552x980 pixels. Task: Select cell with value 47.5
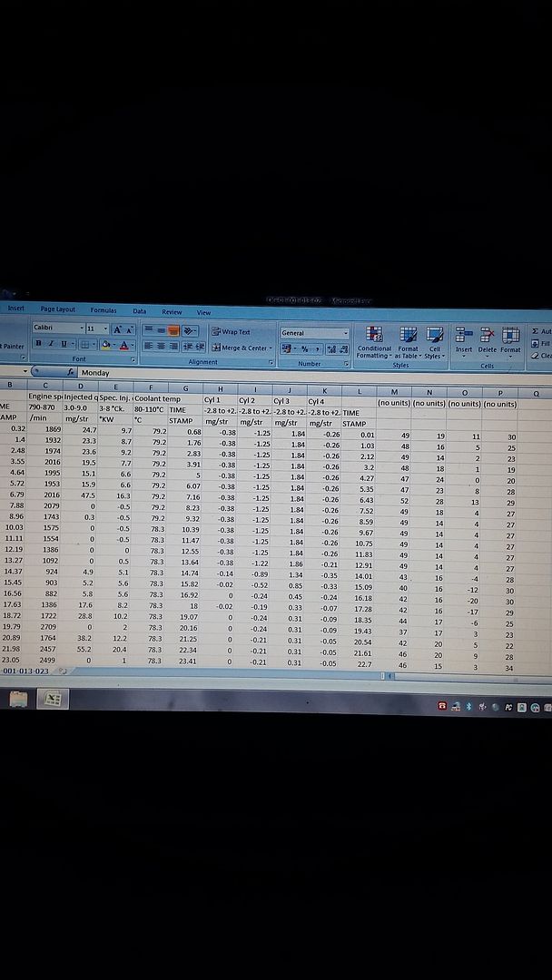pyautogui.click(x=79, y=495)
